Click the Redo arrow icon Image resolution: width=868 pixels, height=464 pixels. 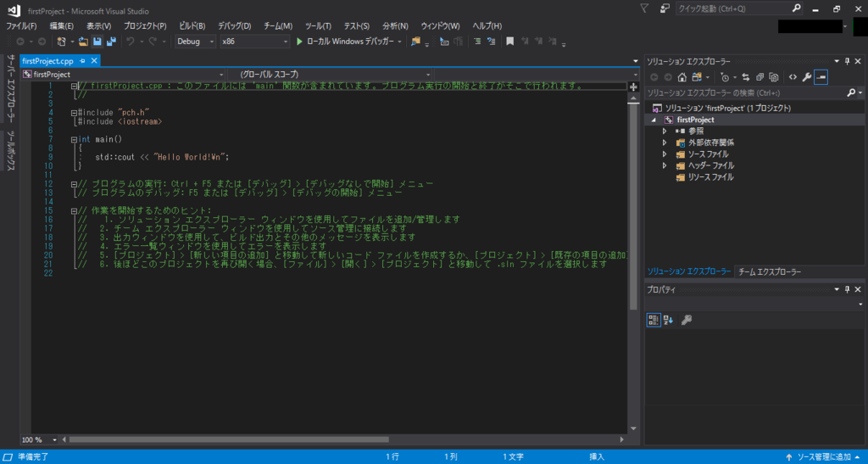153,42
